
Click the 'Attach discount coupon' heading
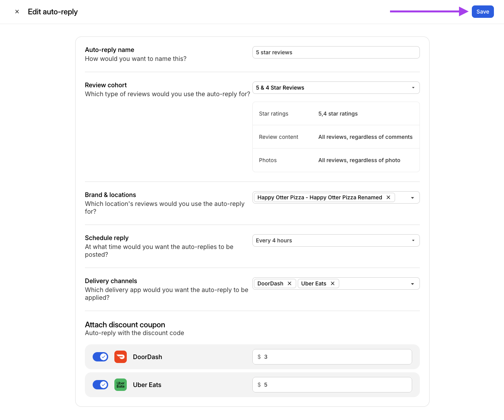click(125, 325)
